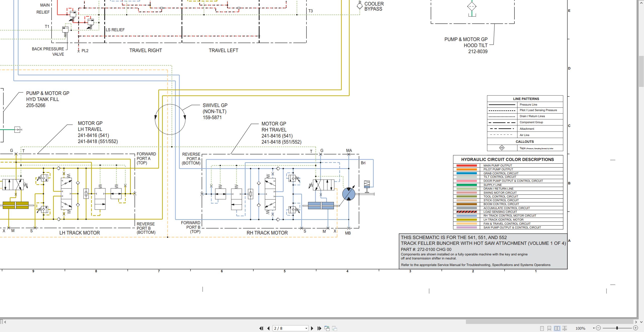This screenshot has width=644, height=332.
Task: Click the PART #: 272-0100 CHG 00 text
Action: (x=426, y=249)
